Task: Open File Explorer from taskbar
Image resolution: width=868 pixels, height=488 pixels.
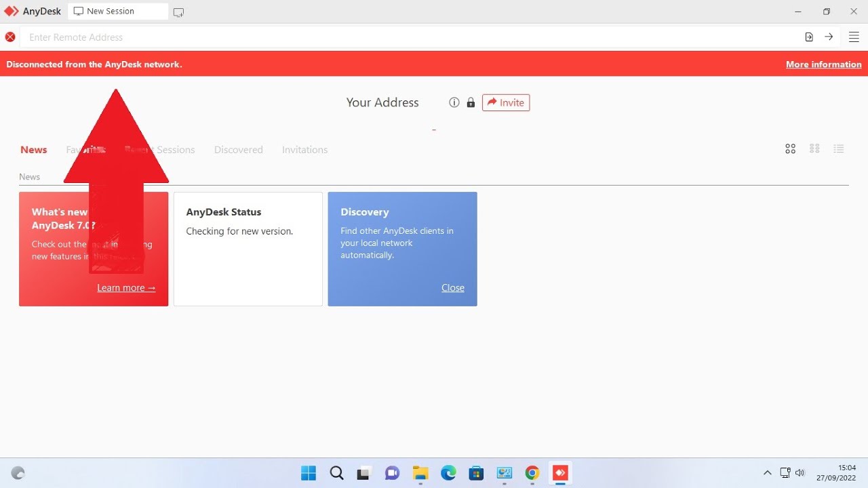Action: 420,473
